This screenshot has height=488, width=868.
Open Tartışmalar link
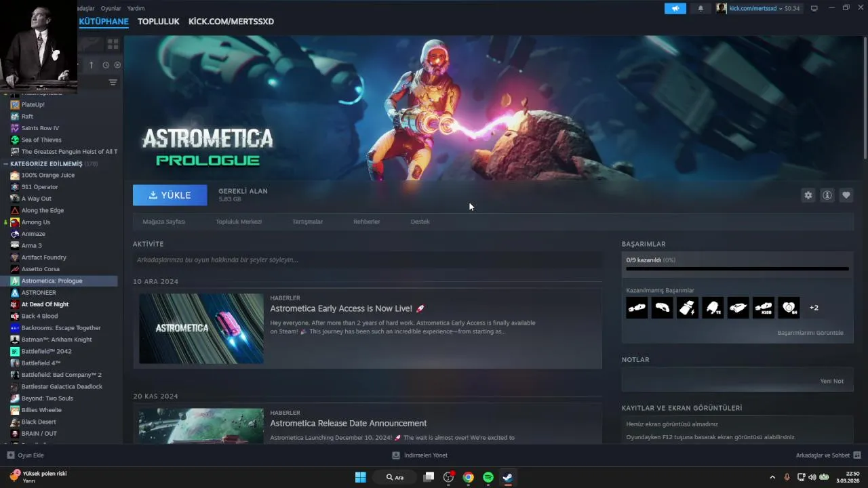pyautogui.click(x=307, y=222)
